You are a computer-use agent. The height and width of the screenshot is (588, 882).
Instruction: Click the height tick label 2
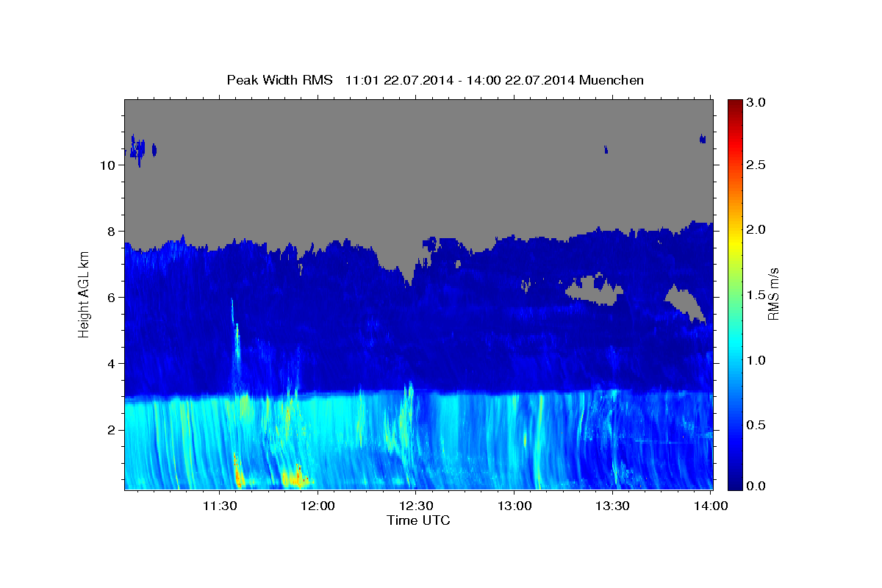pos(110,430)
